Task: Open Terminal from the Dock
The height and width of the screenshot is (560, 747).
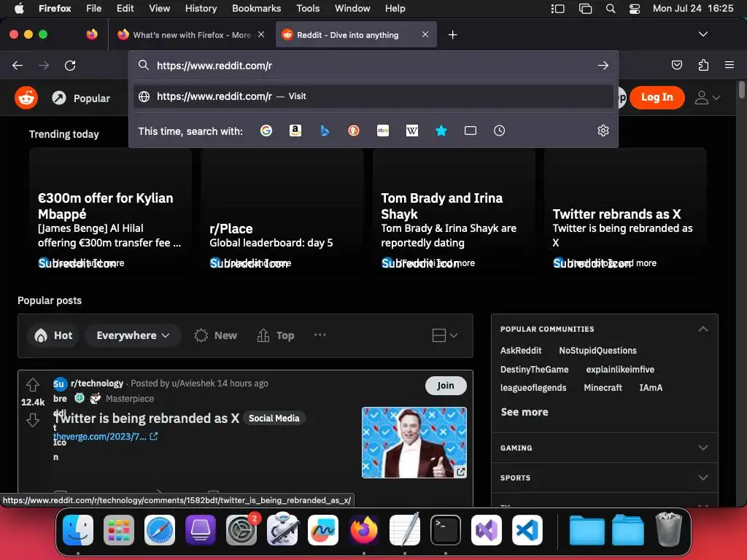Action: pyautogui.click(x=446, y=530)
